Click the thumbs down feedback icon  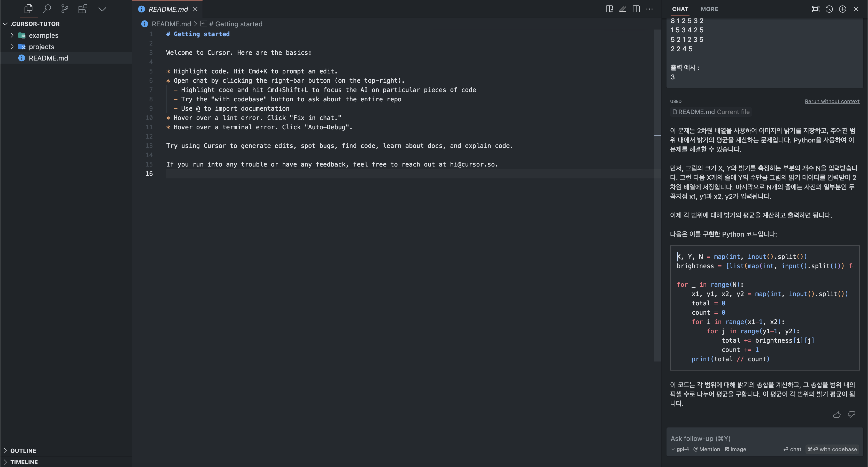tap(851, 415)
